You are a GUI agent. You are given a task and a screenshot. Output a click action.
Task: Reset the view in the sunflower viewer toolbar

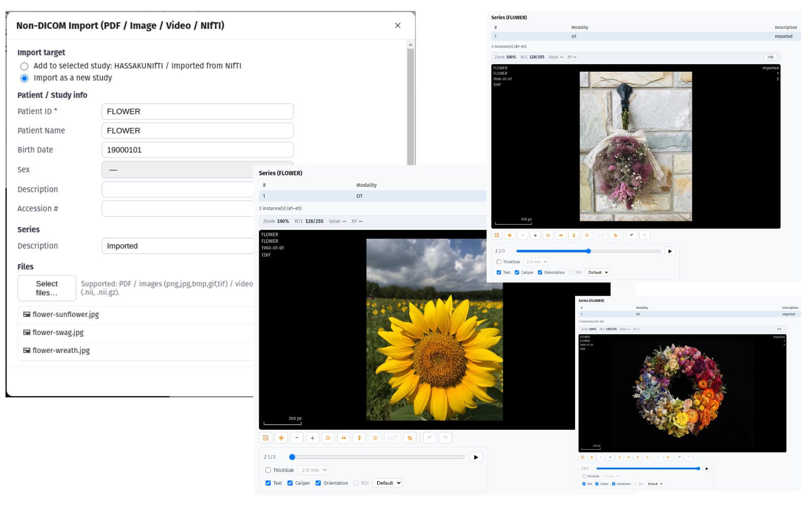pyautogui.click(x=410, y=438)
